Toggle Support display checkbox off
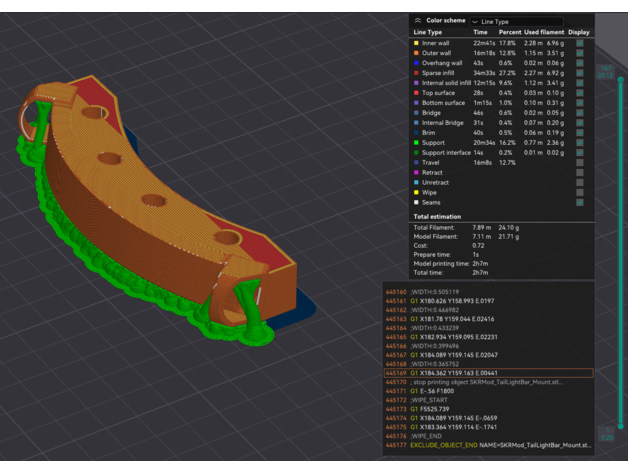The width and height of the screenshot is (628, 472). coord(579,143)
